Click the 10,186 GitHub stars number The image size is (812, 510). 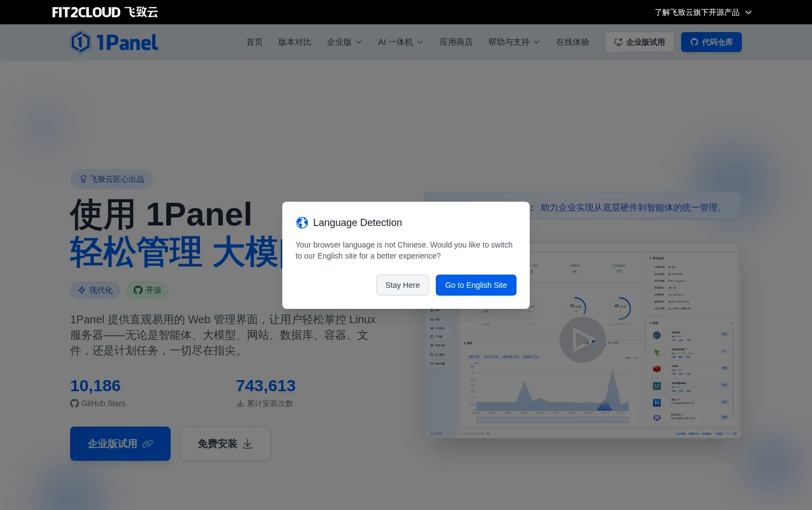(x=96, y=386)
